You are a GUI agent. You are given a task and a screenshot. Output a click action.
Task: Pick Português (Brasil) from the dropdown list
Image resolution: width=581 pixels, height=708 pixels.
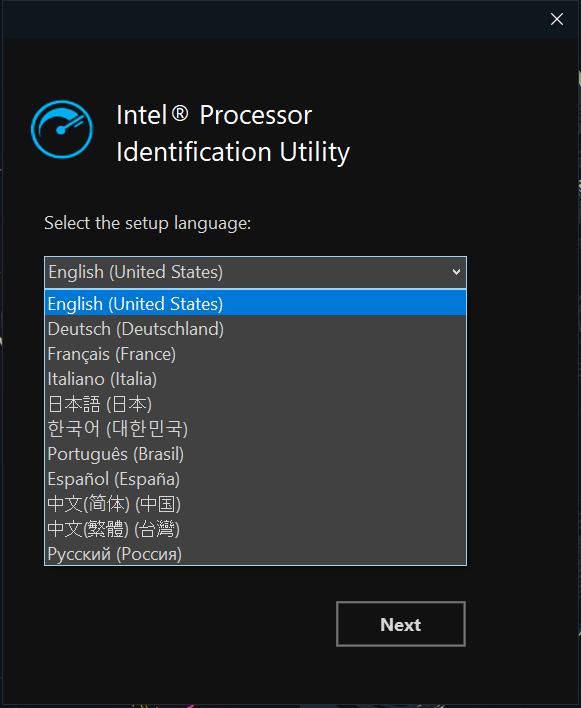tap(256, 454)
